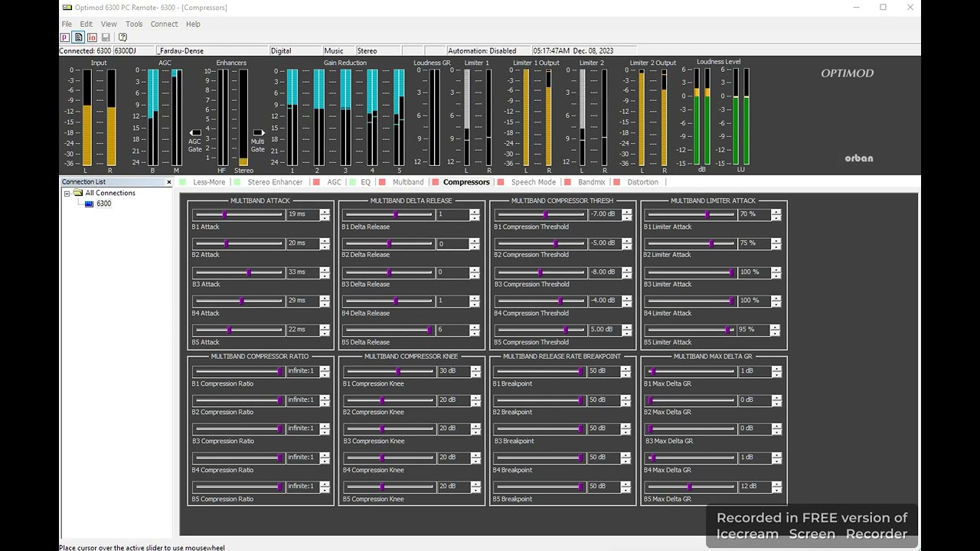Click the B3 Compression Knee spinner arrows
980x551 pixels.
coord(475,429)
